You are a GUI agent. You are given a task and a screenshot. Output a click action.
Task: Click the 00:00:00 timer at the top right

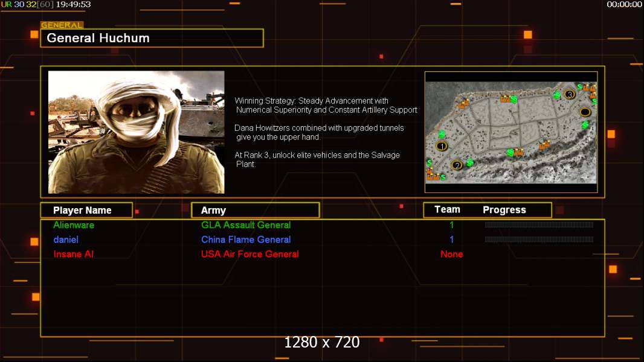coord(624,4)
